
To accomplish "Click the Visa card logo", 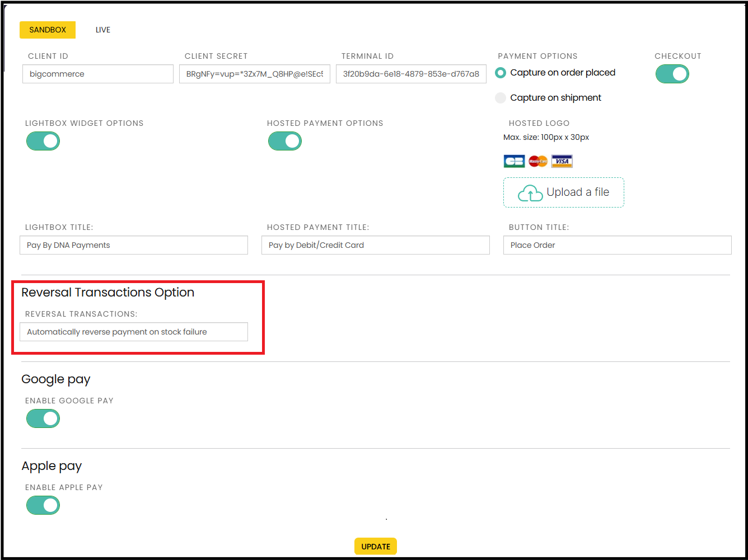I will pyautogui.click(x=562, y=162).
